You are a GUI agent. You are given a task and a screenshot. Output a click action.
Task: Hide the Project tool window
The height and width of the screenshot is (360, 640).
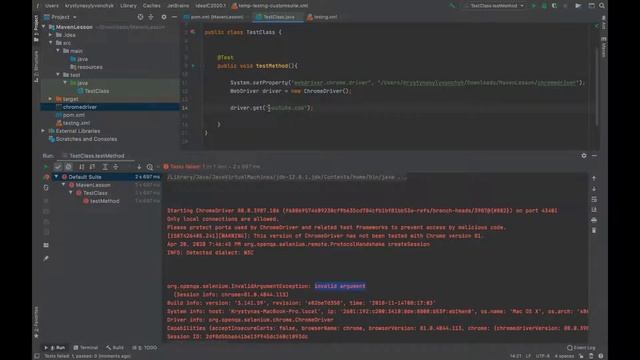pyautogui.click(x=174, y=17)
